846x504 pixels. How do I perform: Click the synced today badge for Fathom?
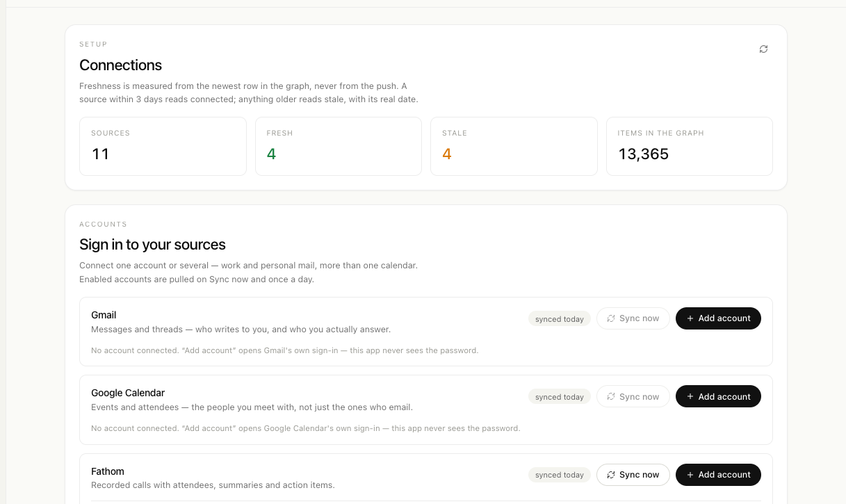[x=560, y=475]
